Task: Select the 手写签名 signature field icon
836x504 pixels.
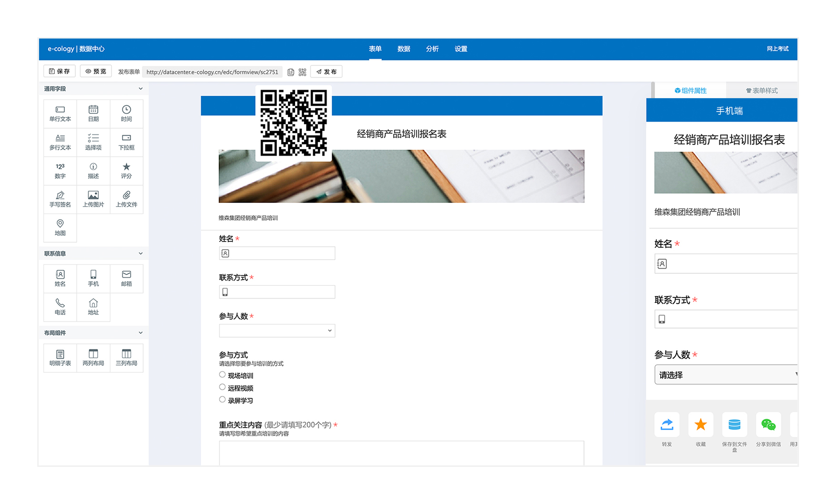Action: click(60, 199)
